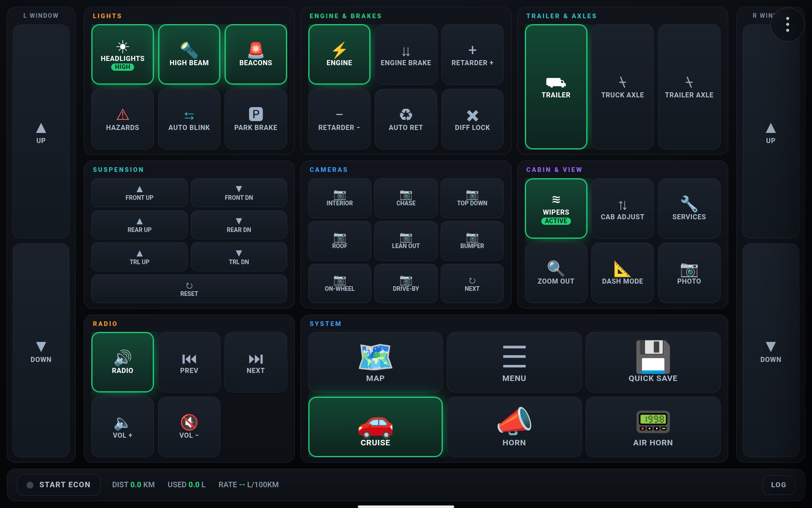Reset the suspension height

(x=189, y=289)
